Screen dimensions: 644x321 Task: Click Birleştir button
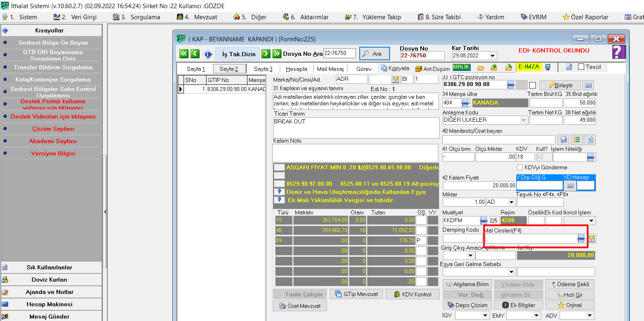coord(560,85)
